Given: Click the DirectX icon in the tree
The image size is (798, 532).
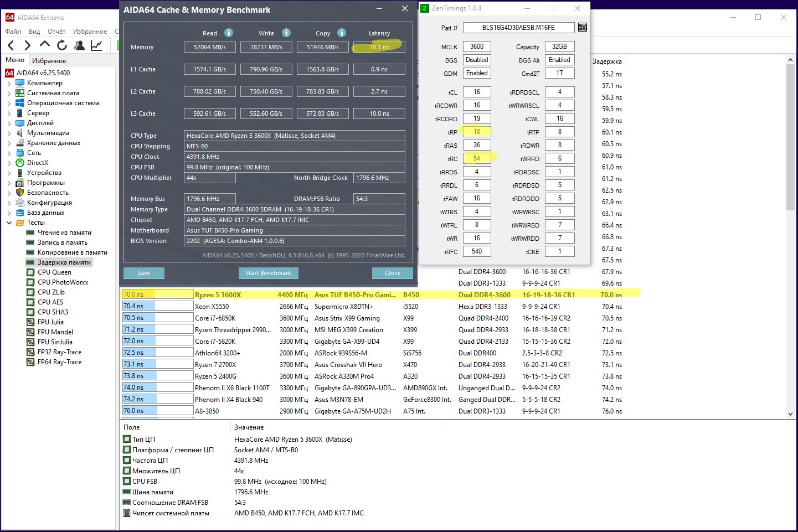Looking at the screenshot, I should pos(20,163).
